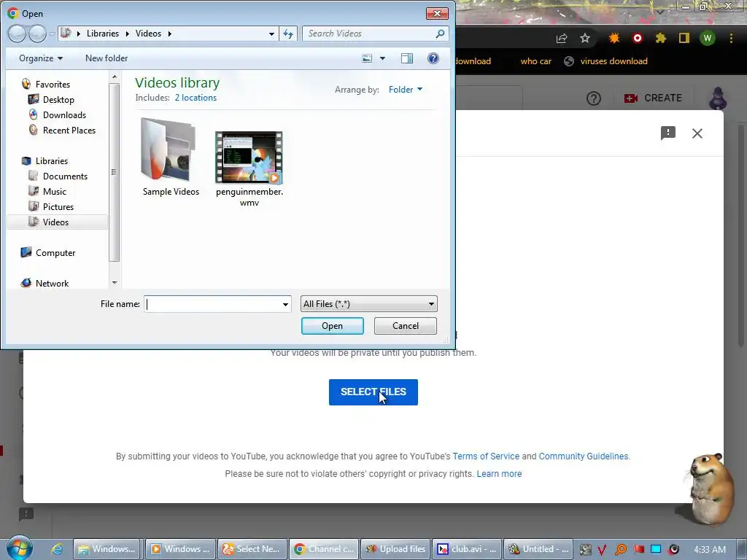Expand the address bar history dropdown
The image size is (747, 560).
point(271,34)
